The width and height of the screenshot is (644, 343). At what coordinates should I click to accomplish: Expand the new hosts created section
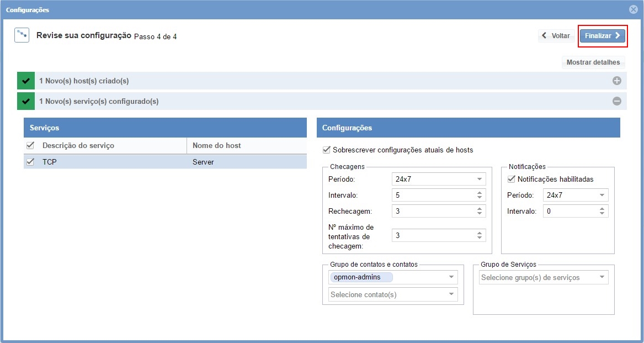pos(616,81)
